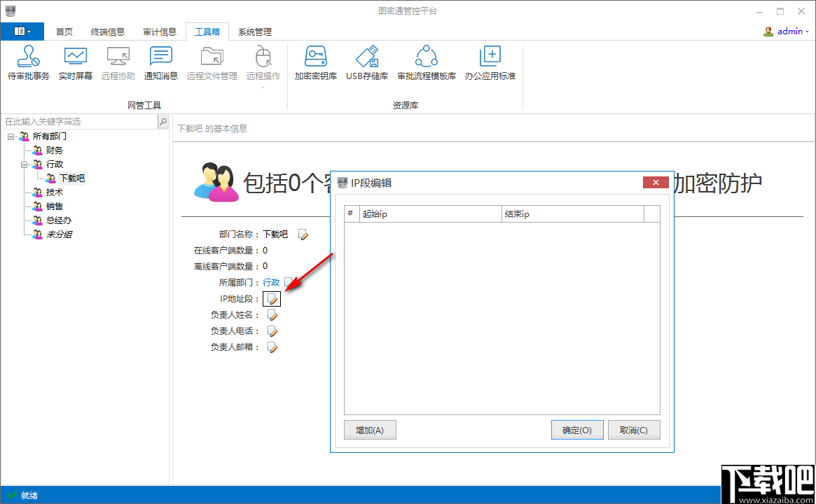Click 增加(A) button in IP dialog
This screenshot has height=504, width=816.
click(x=370, y=430)
